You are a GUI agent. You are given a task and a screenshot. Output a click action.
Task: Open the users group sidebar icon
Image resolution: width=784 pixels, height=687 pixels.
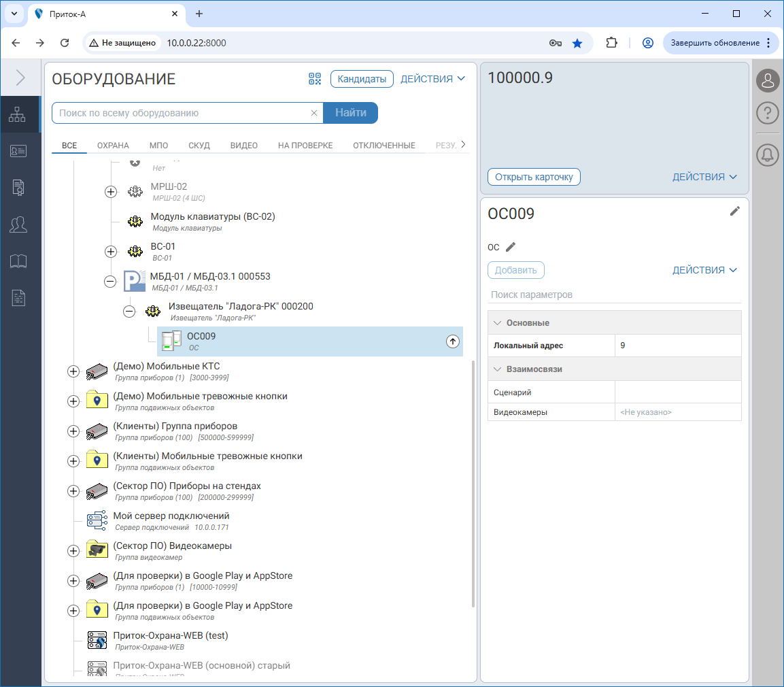(18, 224)
